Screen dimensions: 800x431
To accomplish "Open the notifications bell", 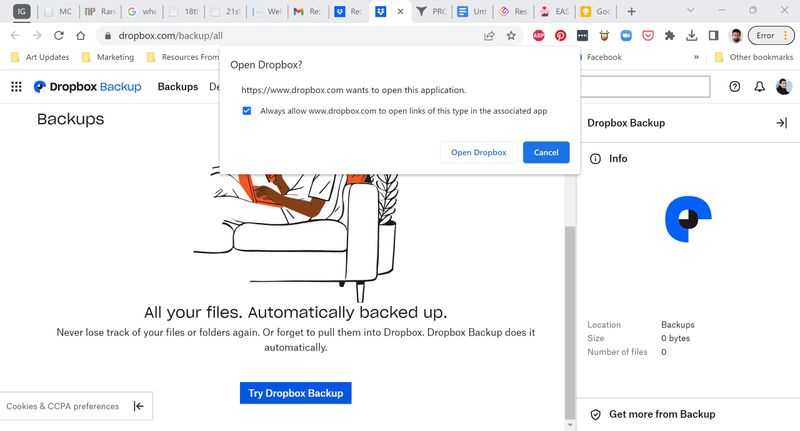I will 759,87.
